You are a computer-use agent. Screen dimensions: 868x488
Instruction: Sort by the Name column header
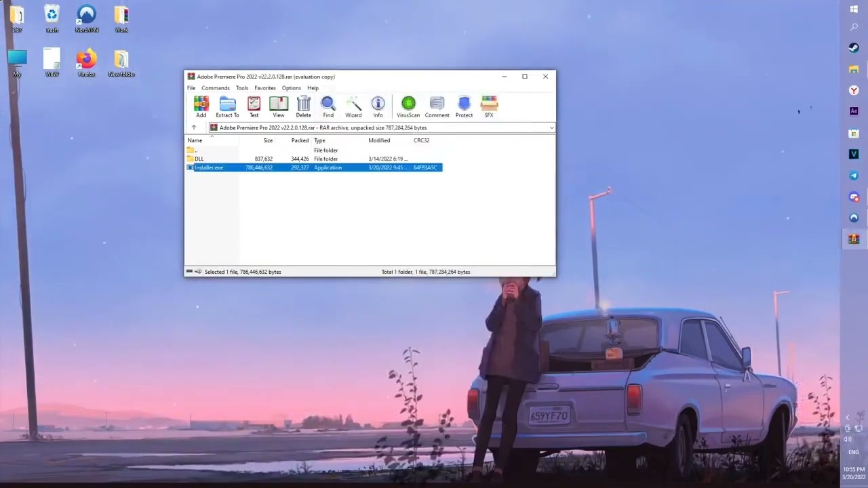pos(195,140)
